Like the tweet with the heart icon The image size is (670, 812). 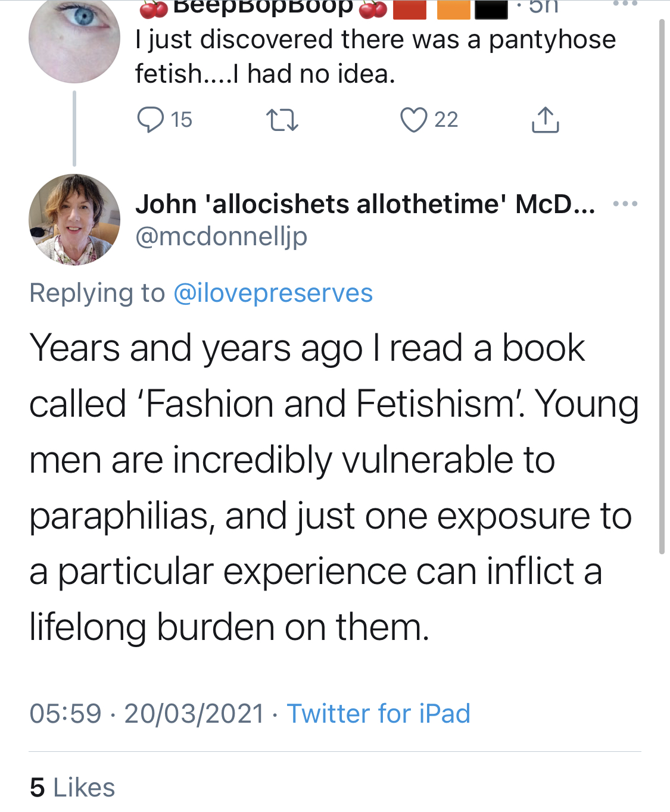point(413,120)
